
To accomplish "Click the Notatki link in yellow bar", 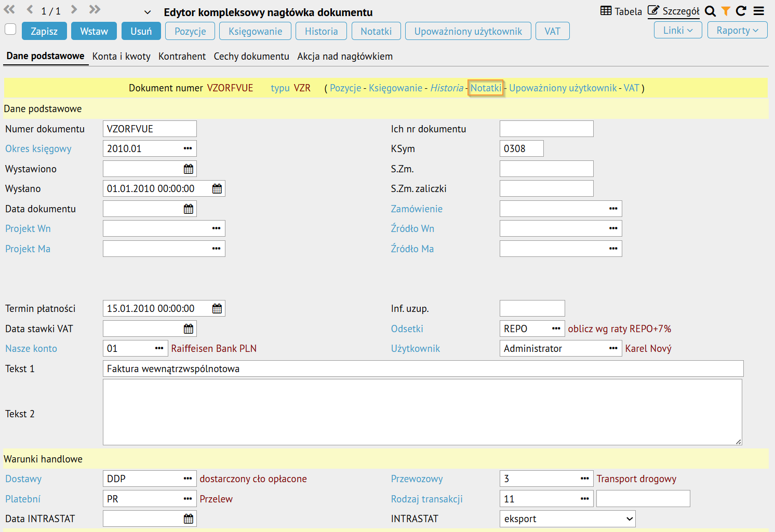I will [x=486, y=88].
